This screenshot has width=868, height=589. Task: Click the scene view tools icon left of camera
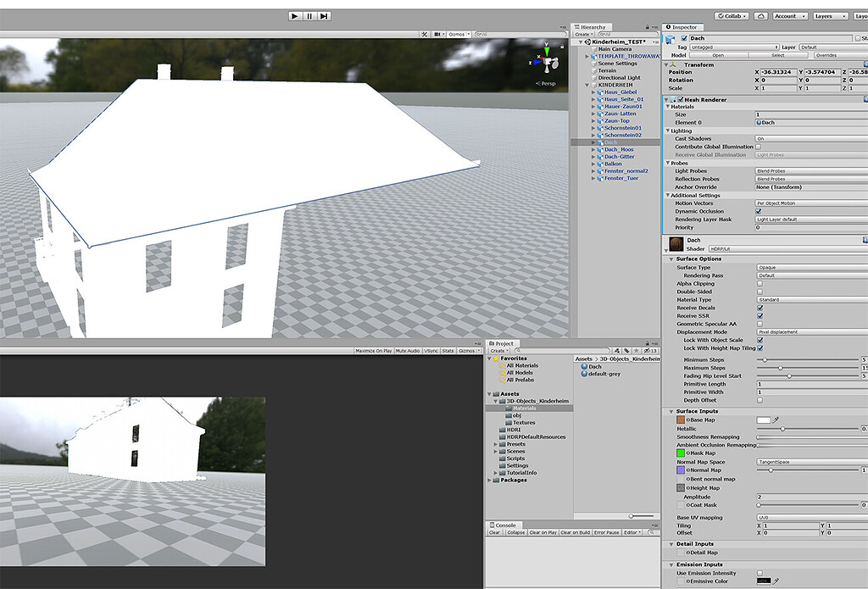point(423,33)
